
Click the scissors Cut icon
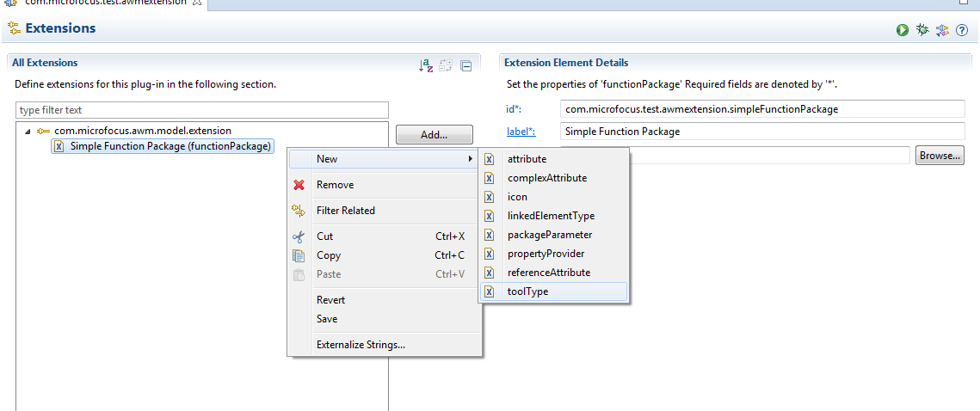click(299, 236)
